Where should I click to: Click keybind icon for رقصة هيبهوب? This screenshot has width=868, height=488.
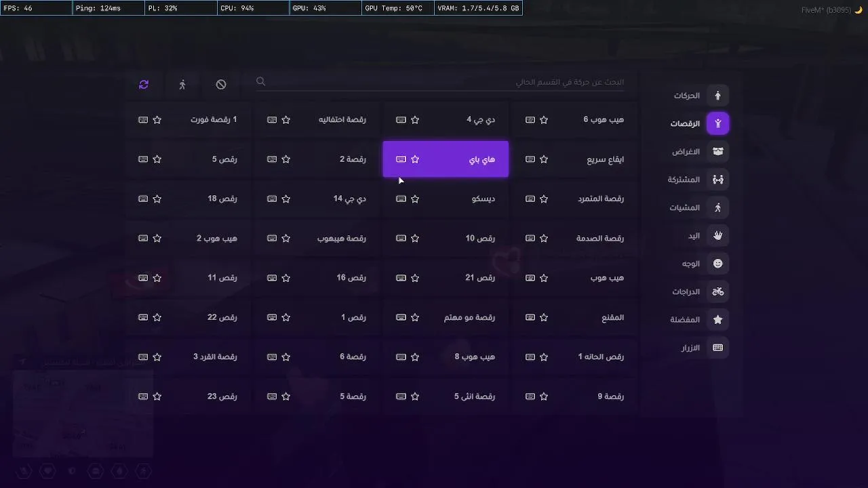click(x=272, y=239)
